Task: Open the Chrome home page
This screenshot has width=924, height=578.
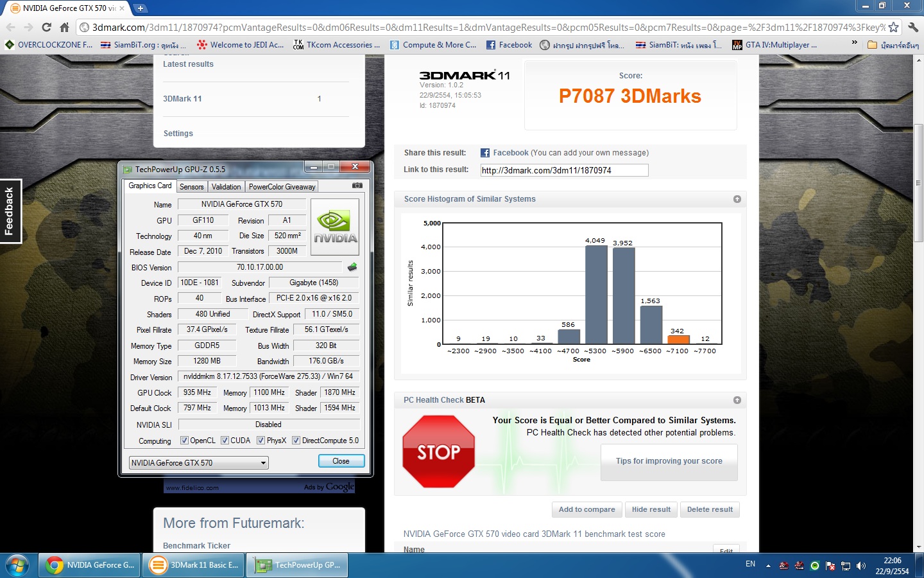Action: point(64,27)
